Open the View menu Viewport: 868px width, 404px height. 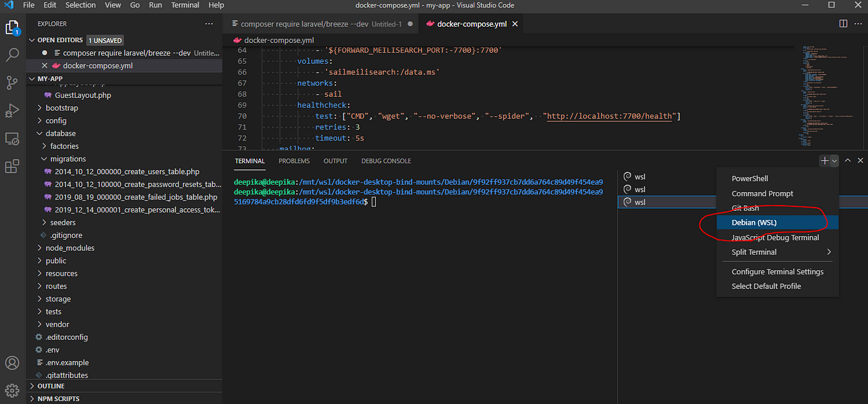pyautogui.click(x=113, y=5)
